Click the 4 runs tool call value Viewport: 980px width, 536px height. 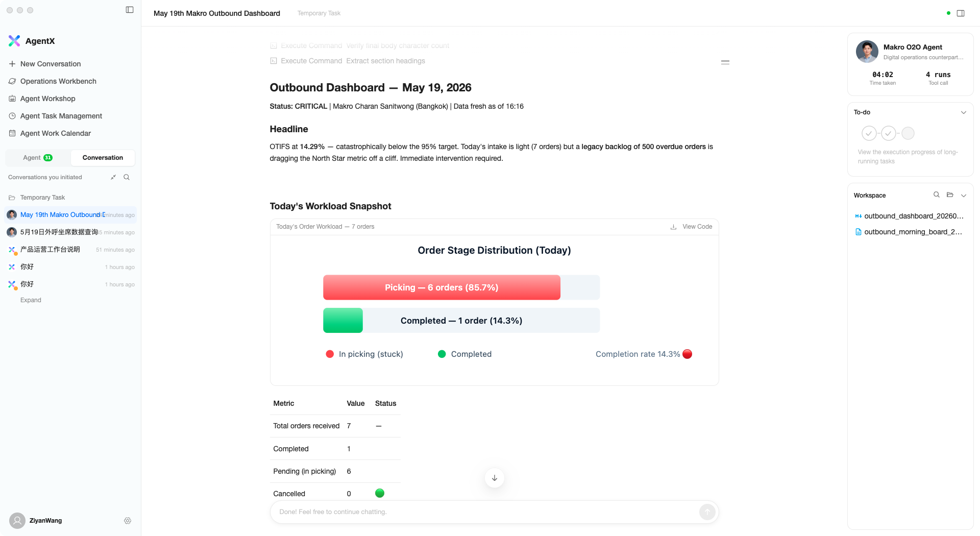coord(938,75)
